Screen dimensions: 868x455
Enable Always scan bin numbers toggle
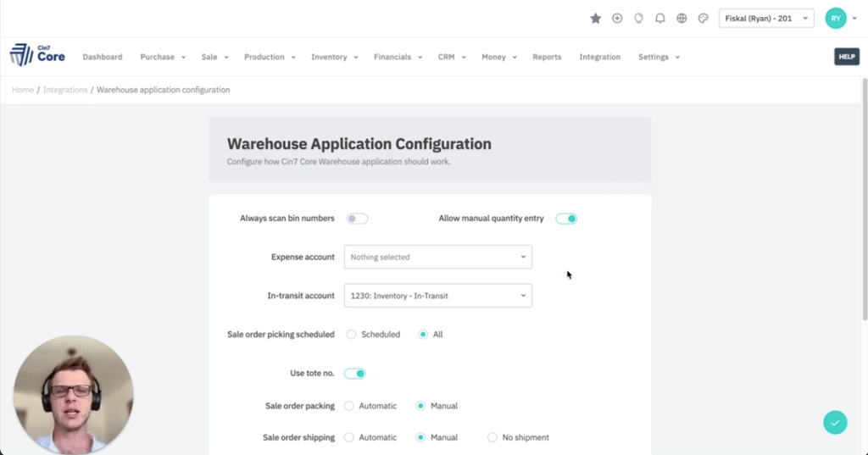coord(357,219)
